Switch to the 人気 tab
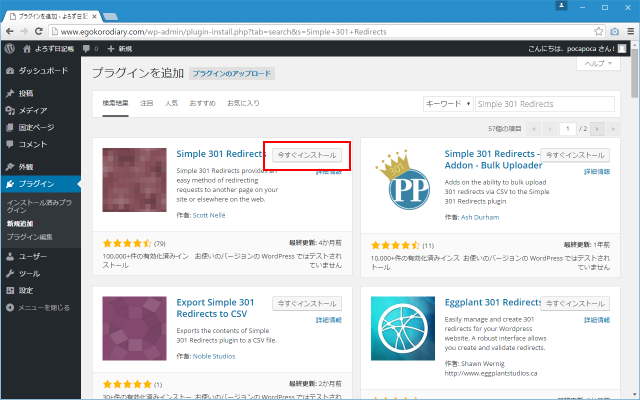640x400 pixels. coord(172,103)
